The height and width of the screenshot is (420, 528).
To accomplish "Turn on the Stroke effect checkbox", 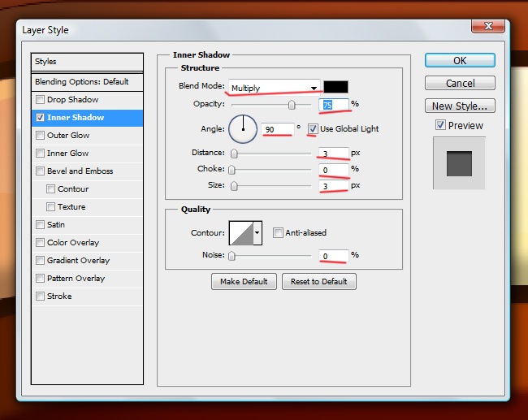I will [40, 297].
